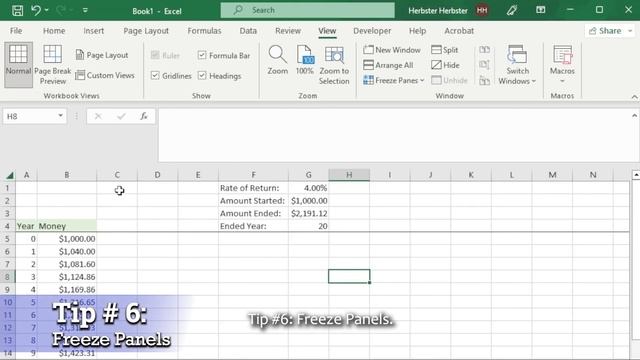The image size is (640, 360).
Task: Open the Data tab
Action: click(x=248, y=31)
